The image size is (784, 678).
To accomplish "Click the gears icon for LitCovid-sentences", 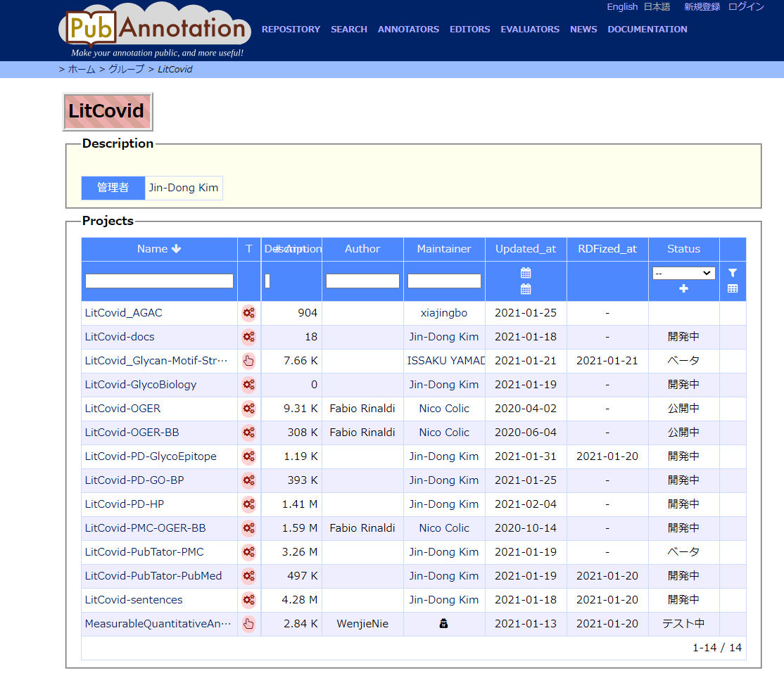I will click(x=248, y=600).
